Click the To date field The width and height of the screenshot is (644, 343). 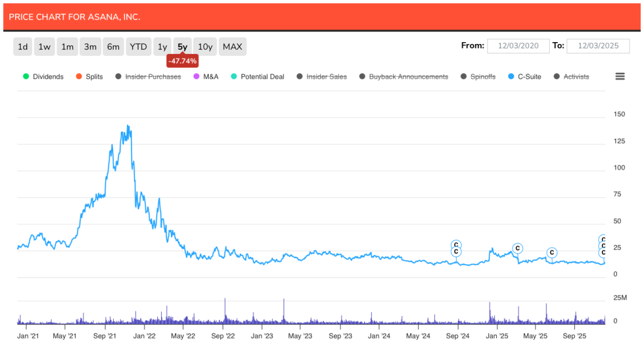tap(598, 46)
